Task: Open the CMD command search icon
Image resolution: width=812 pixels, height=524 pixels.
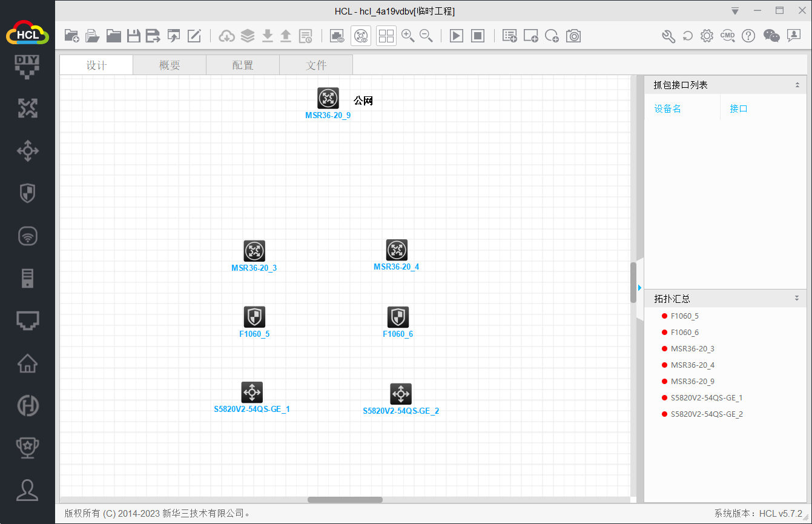Action: tap(727, 36)
